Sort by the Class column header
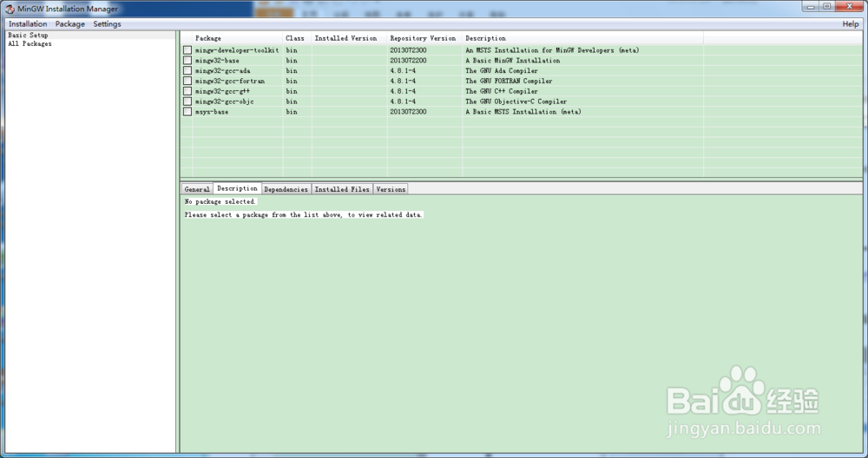Image resolution: width=868 pixels, height=458 pixels. (297, 38)
